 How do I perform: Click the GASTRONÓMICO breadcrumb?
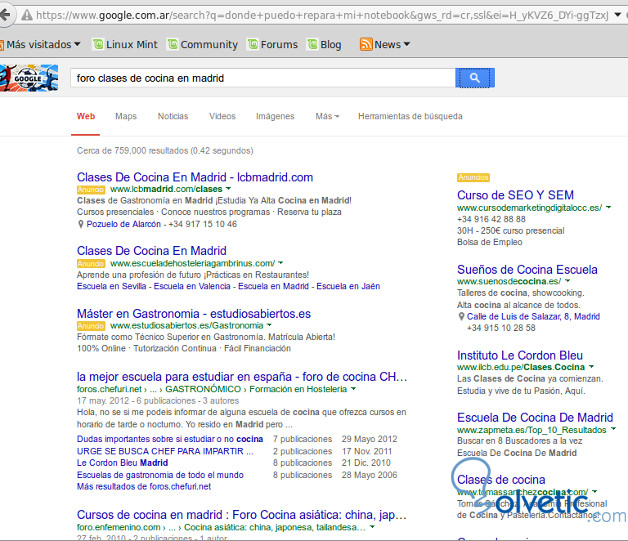coord(203,389)
